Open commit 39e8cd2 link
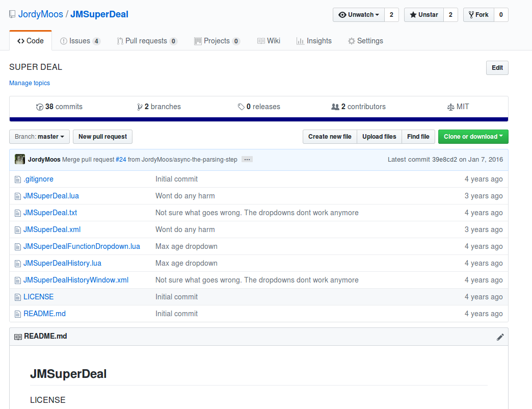532x409 pixels. point(444,159)
